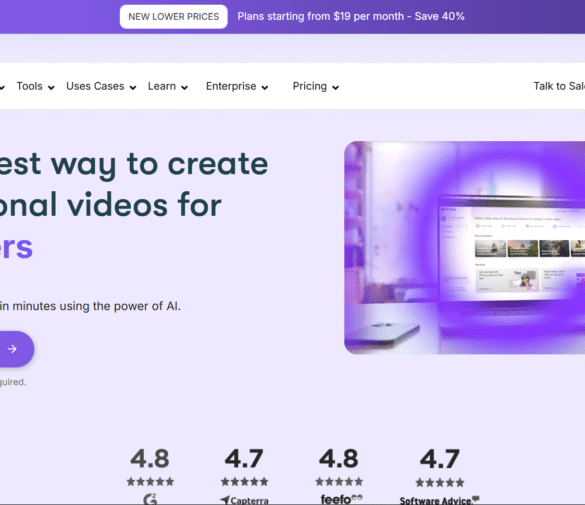Click the 4.8 rating above G2
The image size is (585, 505).
[150, 458]
